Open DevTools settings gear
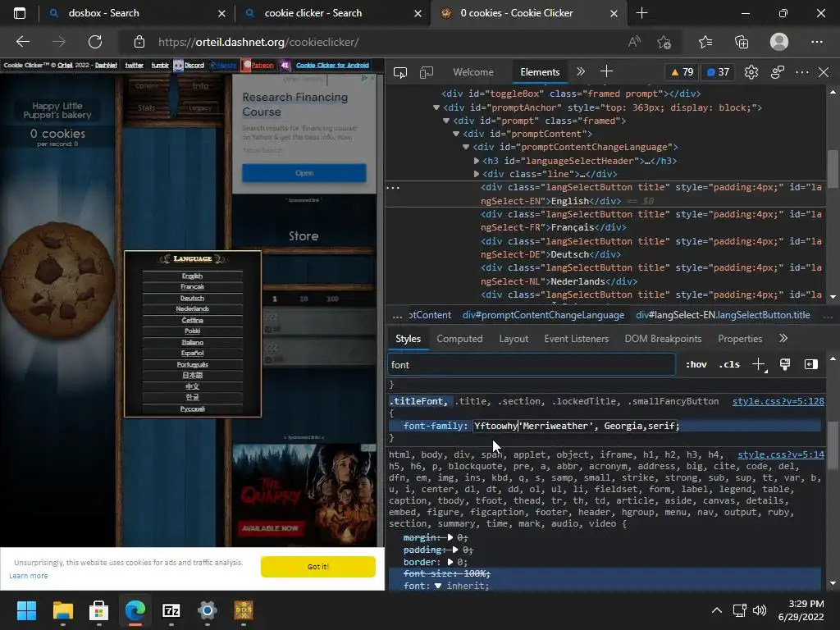Viewport: 840px width, 630px height. pyautogui.click(x=751, y=72)
